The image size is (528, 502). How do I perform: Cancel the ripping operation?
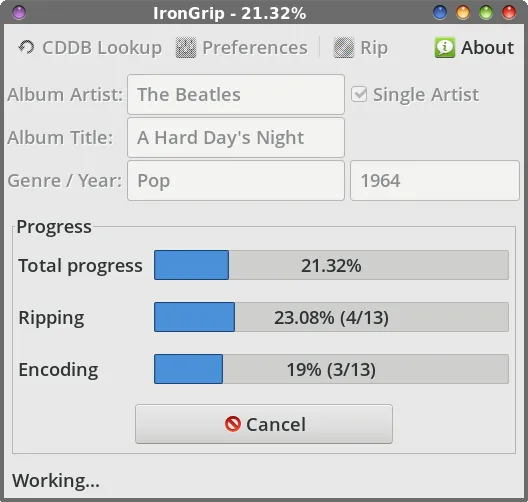(x=264, y=424)
